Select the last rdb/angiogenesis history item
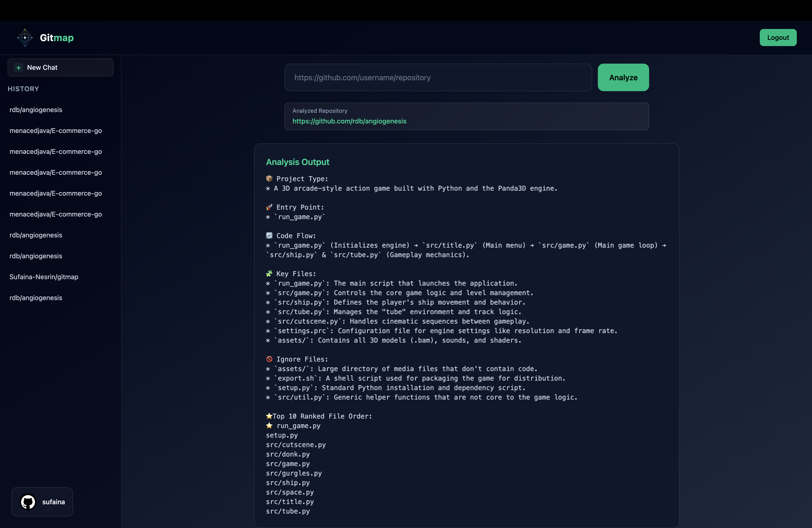Viewport: 812px width, 528px height. [x=36, y=298]
